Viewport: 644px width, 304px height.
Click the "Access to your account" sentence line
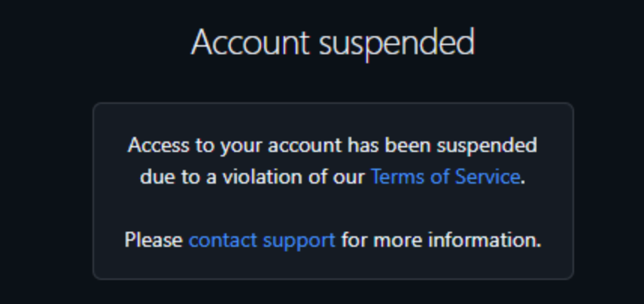click(332, 144)
